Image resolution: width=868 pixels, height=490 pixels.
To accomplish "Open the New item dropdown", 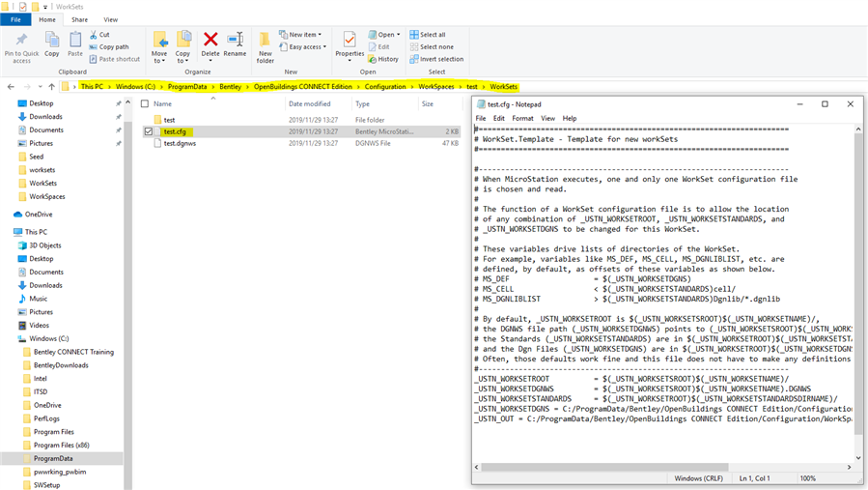I will pos(300,35).
